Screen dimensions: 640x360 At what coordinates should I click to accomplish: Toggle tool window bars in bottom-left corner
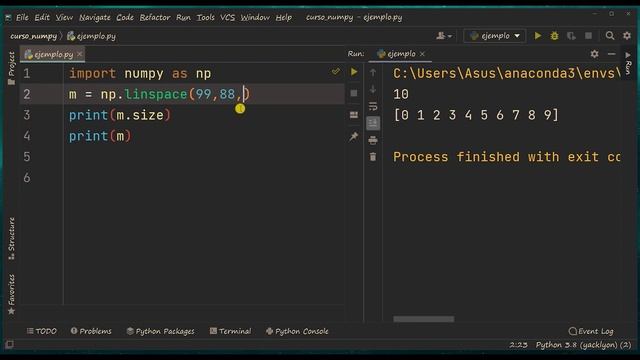coord(9,344)
